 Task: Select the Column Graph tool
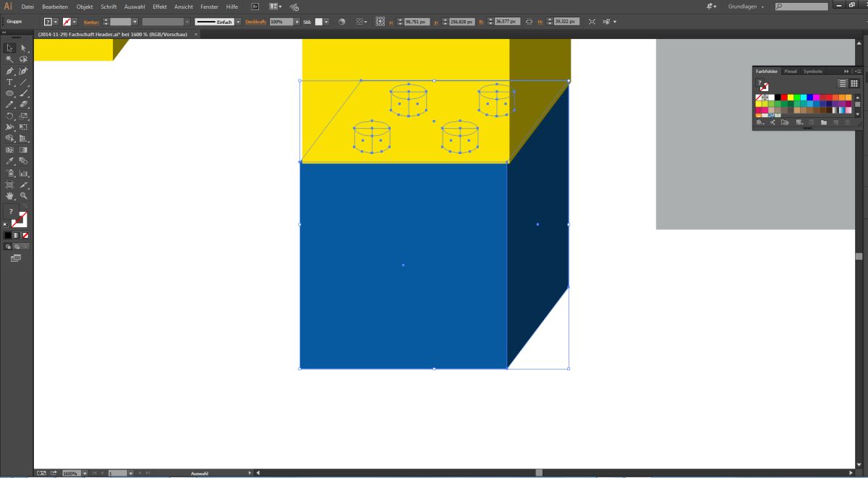(x=24, y=173)
